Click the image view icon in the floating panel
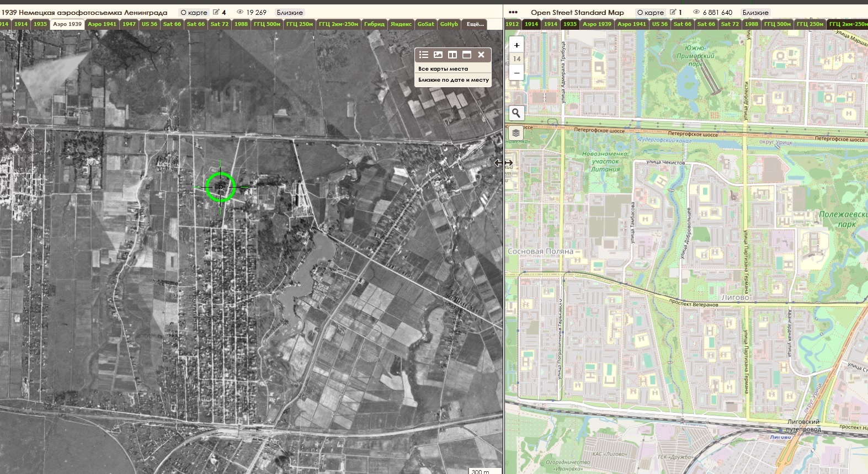The height and width of the screenshot is (474, 868). (438, 55)
